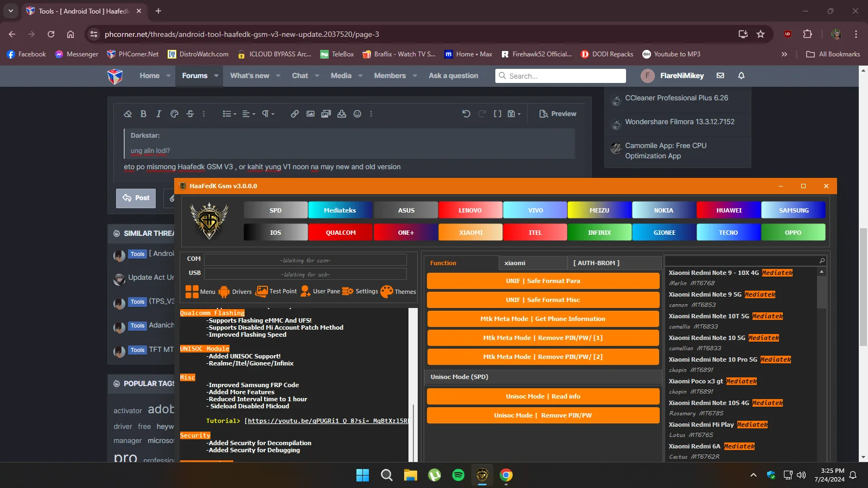868x488 pixels.
Task: Click the forum Post reply button
Action: pyautogui.click(x=136, y=198)
